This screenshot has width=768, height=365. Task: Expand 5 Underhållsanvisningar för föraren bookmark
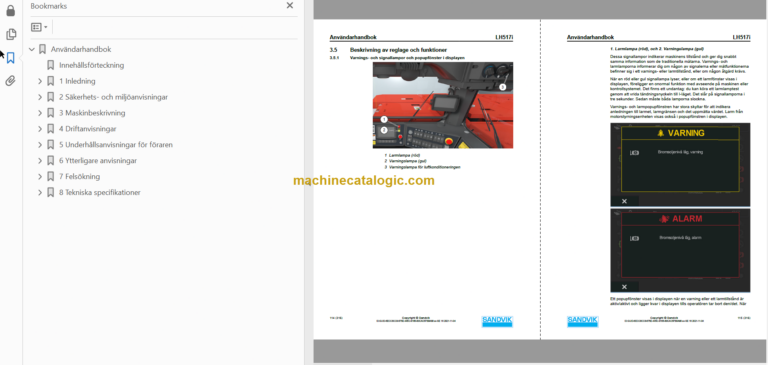[40, 145]
